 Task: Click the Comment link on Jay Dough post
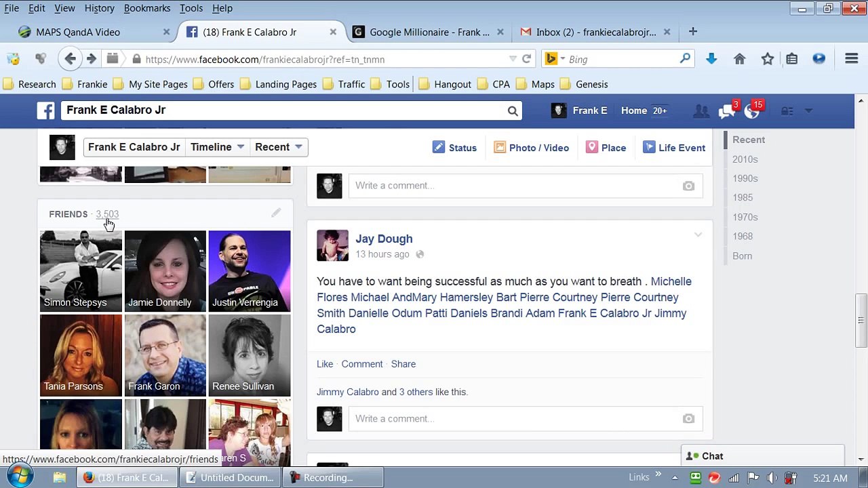click(362, 364)
